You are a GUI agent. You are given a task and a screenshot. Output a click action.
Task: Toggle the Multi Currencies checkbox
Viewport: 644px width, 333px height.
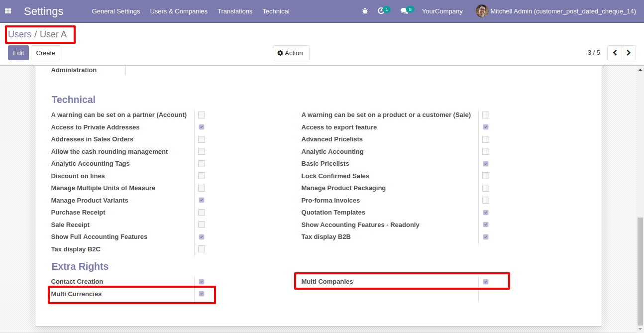[202, 294]
